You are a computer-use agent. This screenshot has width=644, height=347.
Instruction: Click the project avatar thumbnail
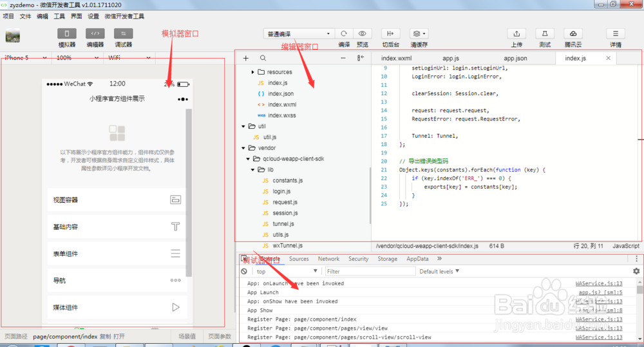(x=13, y=35)
